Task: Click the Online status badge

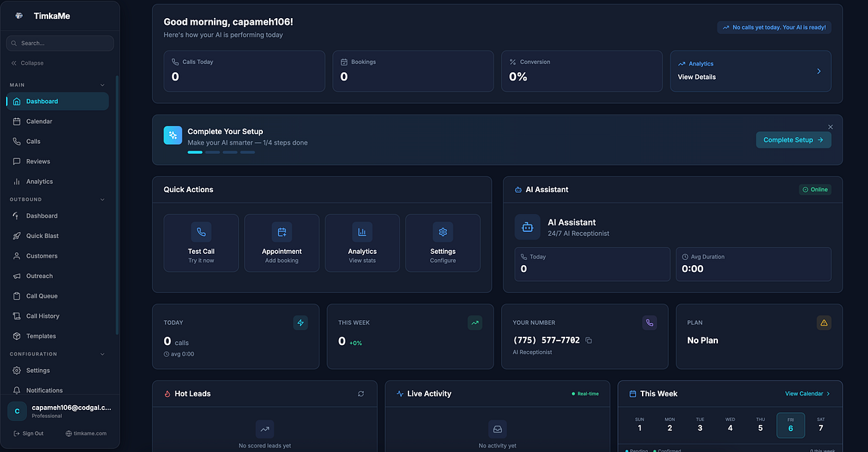Action: [815, 189]
